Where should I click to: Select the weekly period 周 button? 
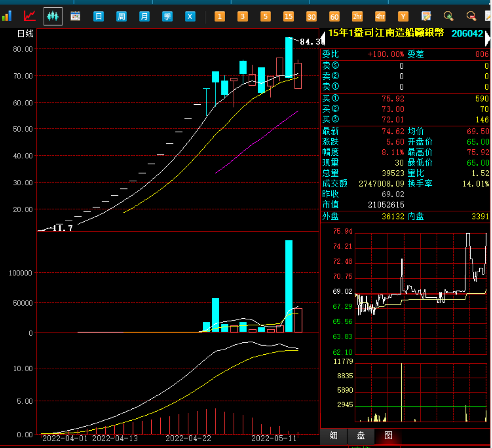coord(121,16)
